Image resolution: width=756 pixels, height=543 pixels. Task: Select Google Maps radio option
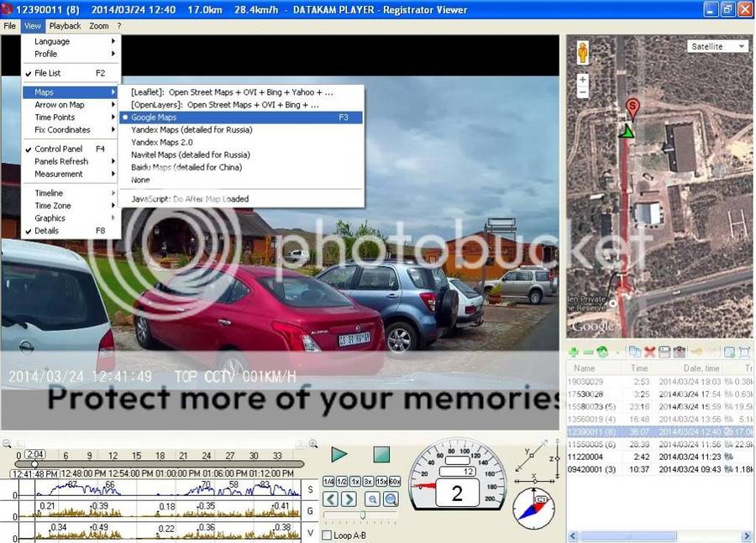click(154, 117)
